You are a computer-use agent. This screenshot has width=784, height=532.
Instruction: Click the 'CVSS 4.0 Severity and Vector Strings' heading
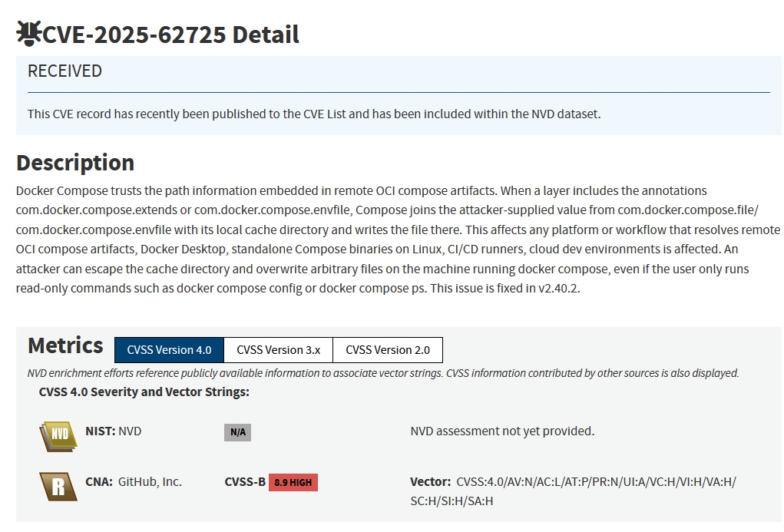point(144,392)
